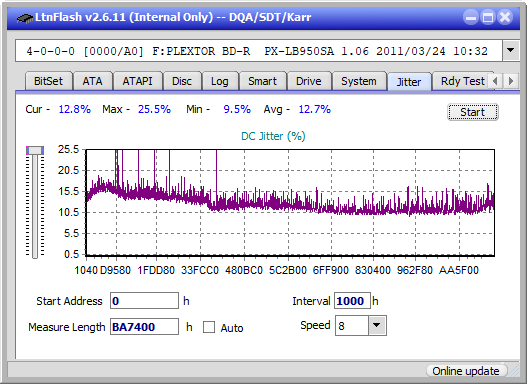This screenshot has height=384, width=527.
Task: Click the Avg value 12.7%
Action: pyautogui.click(x=315, y=109)
